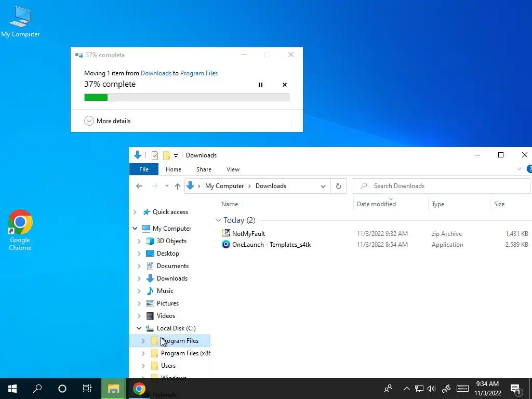
Task: Click Downloads in the address bar path
Action: (x=271, y=186)
